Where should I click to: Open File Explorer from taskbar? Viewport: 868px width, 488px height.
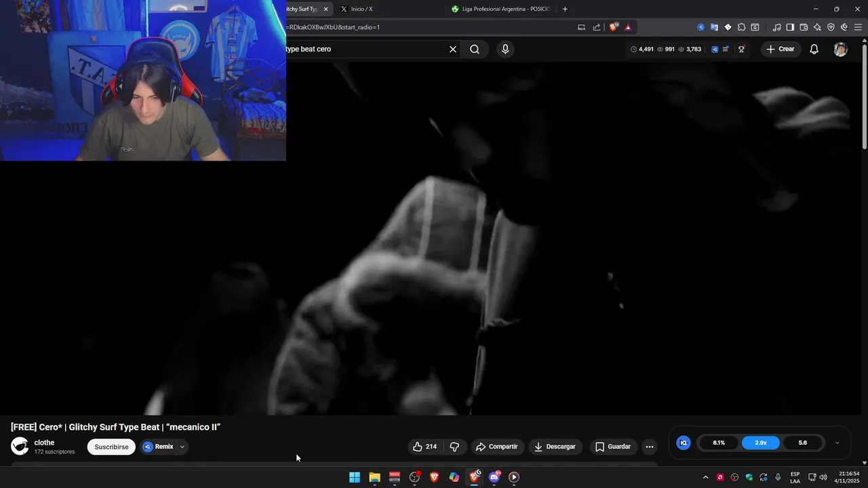pos(374,477)
